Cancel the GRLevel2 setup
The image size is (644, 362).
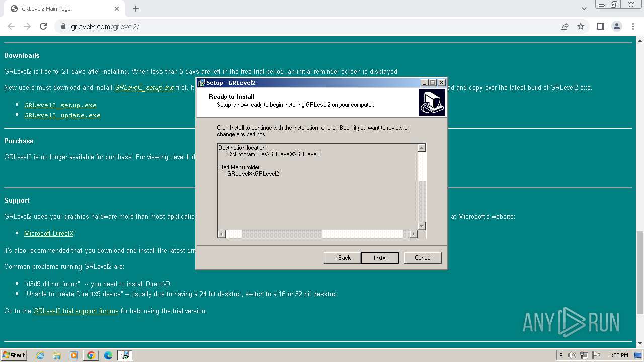point(423,258)
